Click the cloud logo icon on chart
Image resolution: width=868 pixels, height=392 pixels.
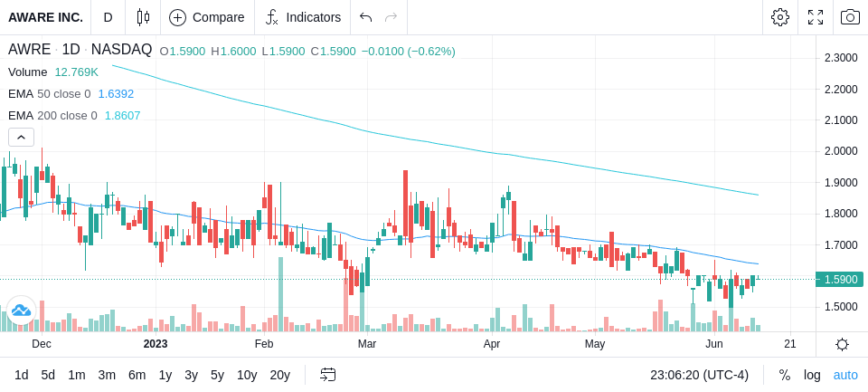[21, 310]
